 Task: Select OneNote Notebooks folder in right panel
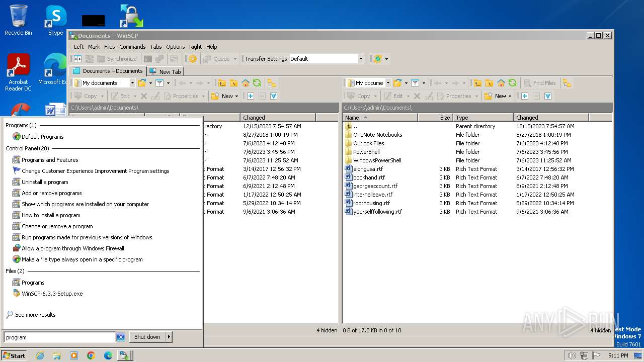(x=377, y=135)
